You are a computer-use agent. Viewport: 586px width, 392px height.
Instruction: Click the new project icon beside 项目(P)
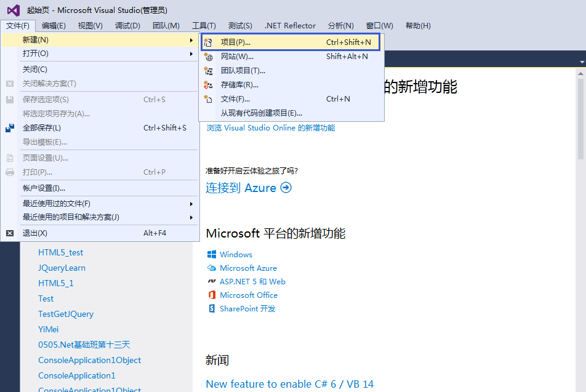(208, 42)
